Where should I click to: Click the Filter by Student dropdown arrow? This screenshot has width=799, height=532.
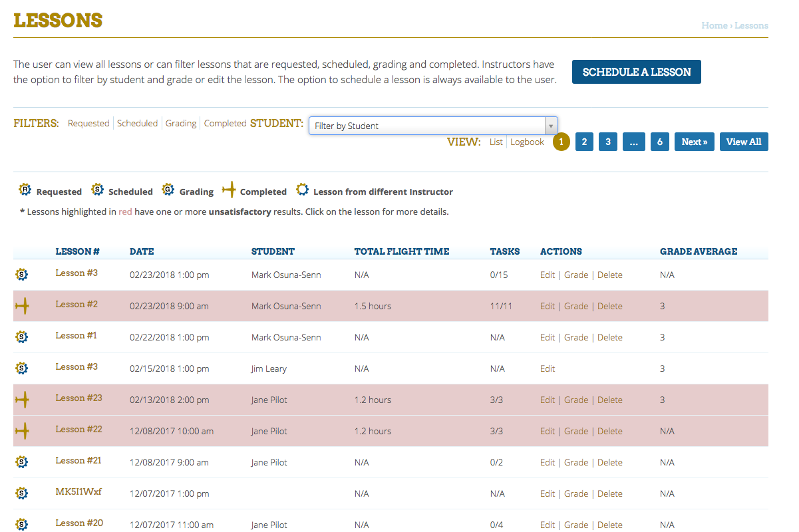tap(550, 126)
